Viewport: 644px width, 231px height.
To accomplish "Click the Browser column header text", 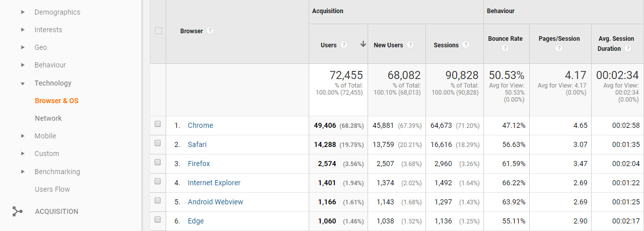I will tap(191, 31).
